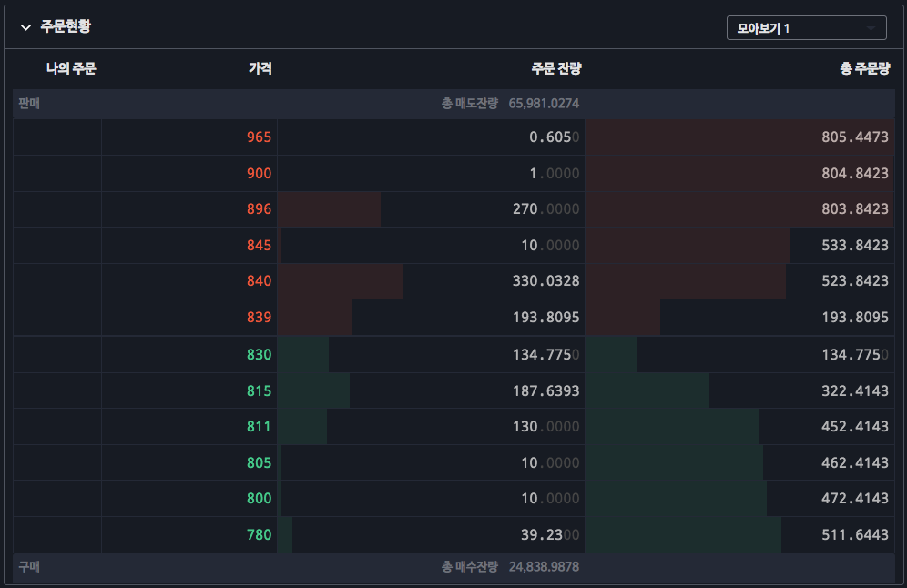Select the sell price 896
This screenshot has width=907, height=588.
pyautogui.click(x=260, y=208)
